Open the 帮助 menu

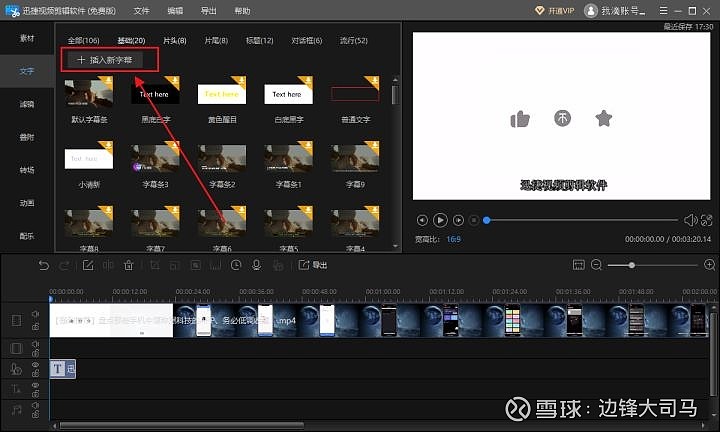[x=242, y=11]
